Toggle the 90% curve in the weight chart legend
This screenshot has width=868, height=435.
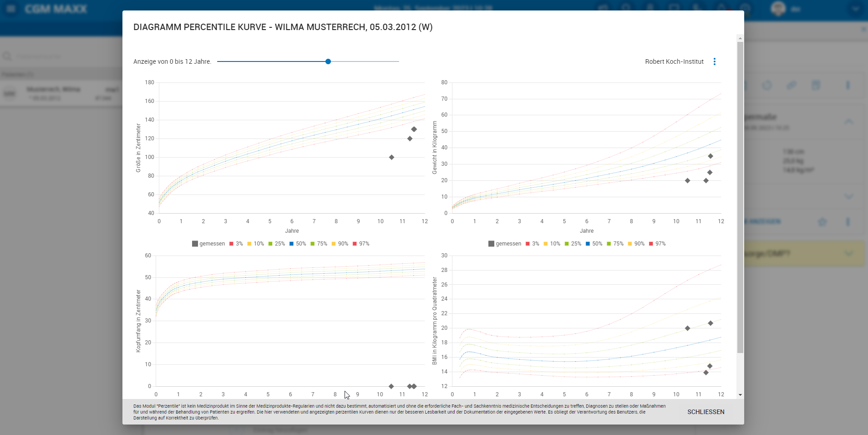636,244
